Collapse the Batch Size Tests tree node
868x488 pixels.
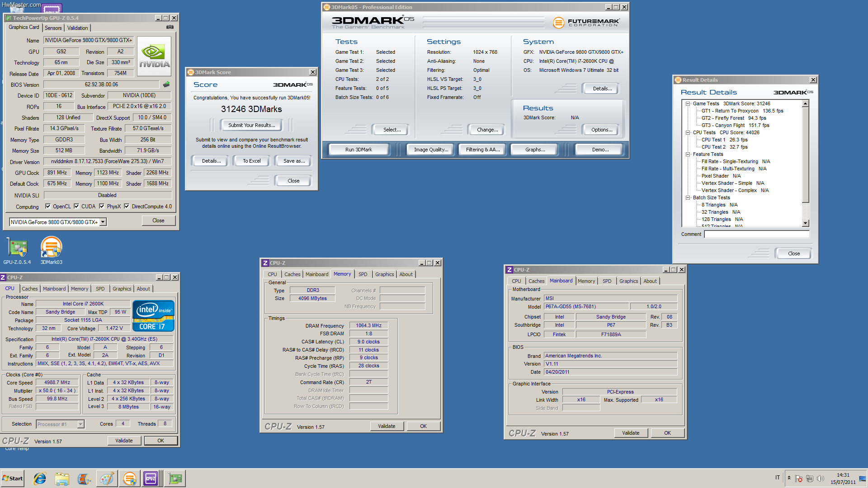pyautogui.click(x=688, y=198)
